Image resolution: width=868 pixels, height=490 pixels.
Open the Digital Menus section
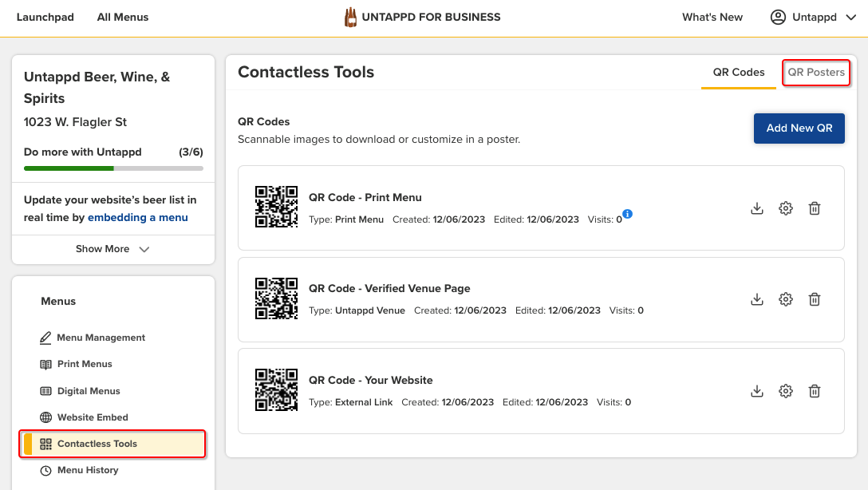(89, 390)
